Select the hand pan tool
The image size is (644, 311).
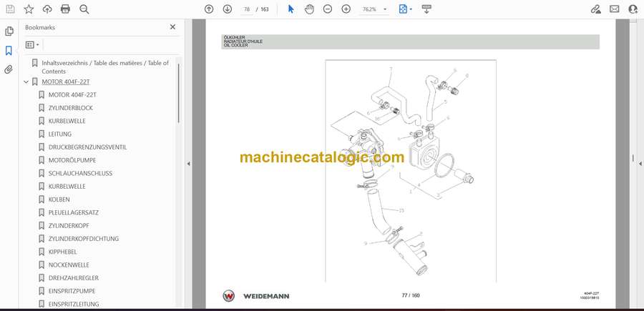[309, 9]
